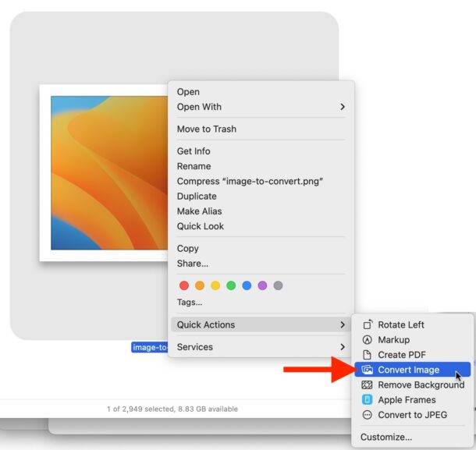
Task: Click the Open With chevron arrow
Action: 343,107
